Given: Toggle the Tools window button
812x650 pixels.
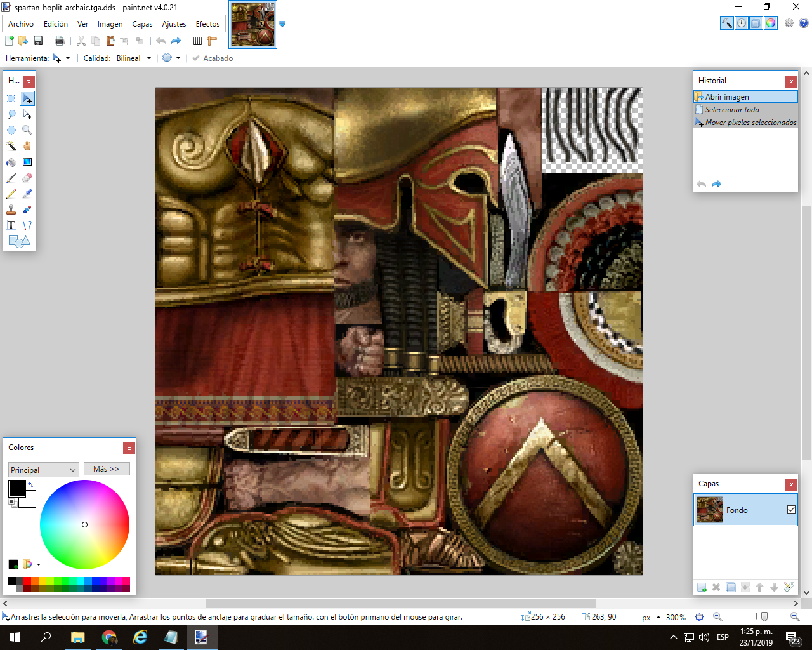Looking at the screenshot, I should pos(726,23).
